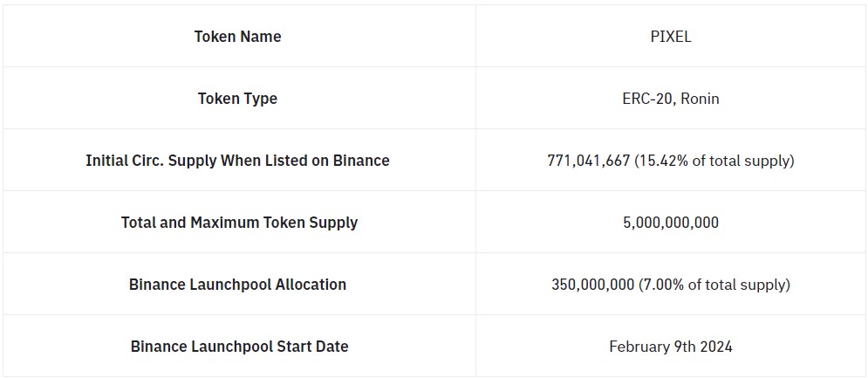Click the word Ronin in token type

click(x=701, y=99)
